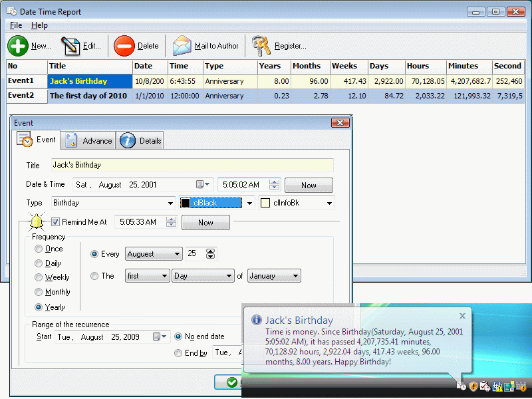The image size is (532, 399).
Task: Click the reminder bell icon
Action: 37,222
